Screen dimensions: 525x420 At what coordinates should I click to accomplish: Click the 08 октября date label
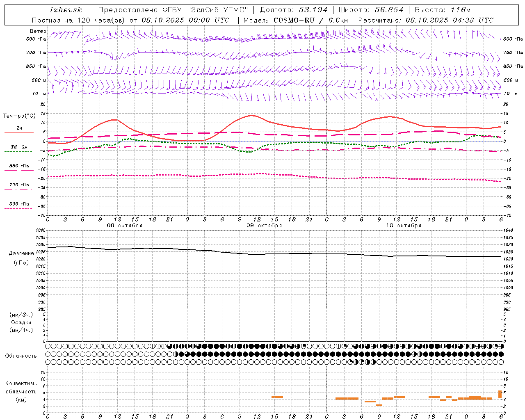pos(125,226)
